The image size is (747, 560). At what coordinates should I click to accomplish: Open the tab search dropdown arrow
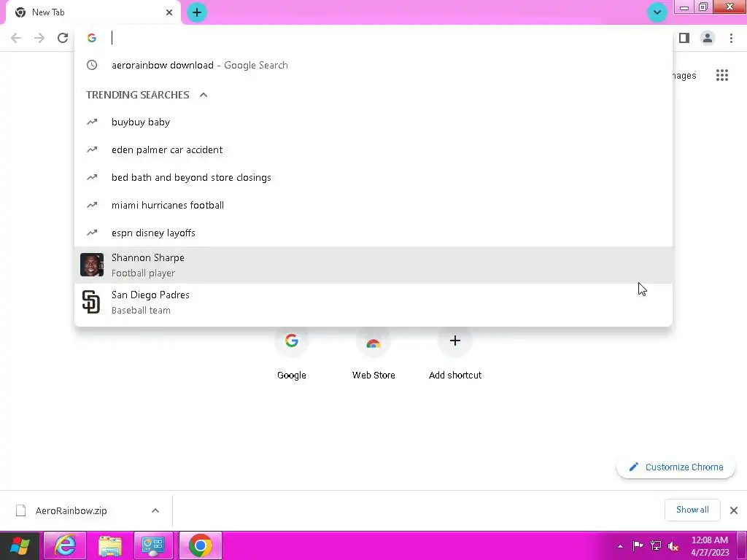tap(657, 12)
